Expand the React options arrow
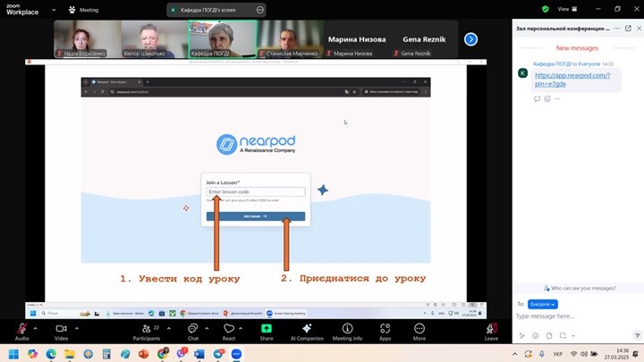 point(241,328)
